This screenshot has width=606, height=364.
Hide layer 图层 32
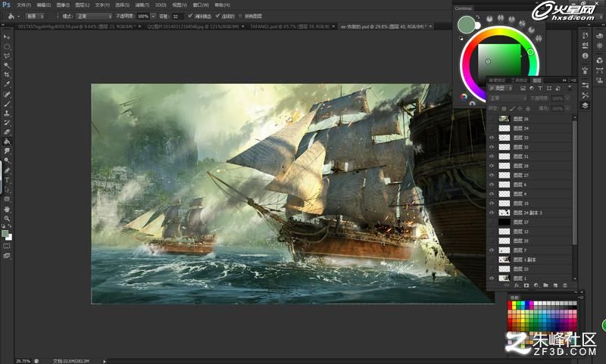491,147
